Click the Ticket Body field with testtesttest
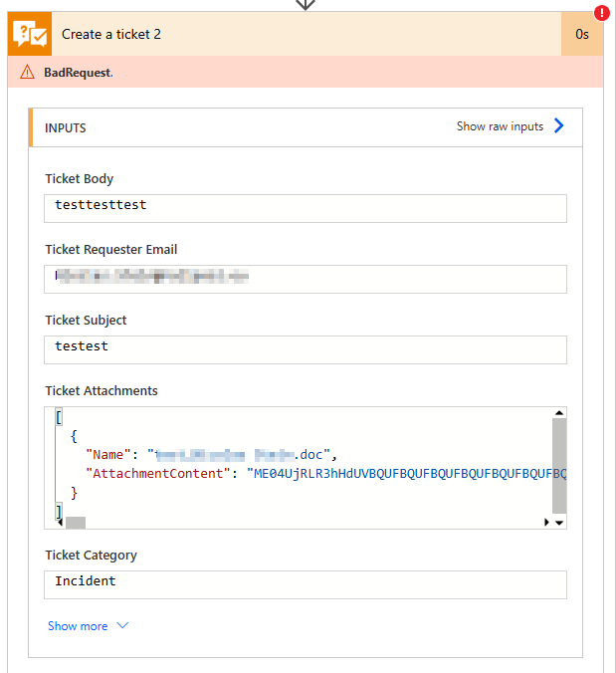 [x=306, y=208]
